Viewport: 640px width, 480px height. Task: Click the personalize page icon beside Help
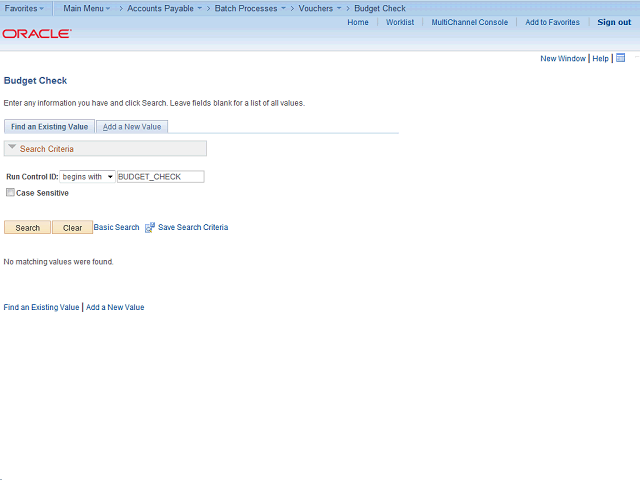pos(620,58)
